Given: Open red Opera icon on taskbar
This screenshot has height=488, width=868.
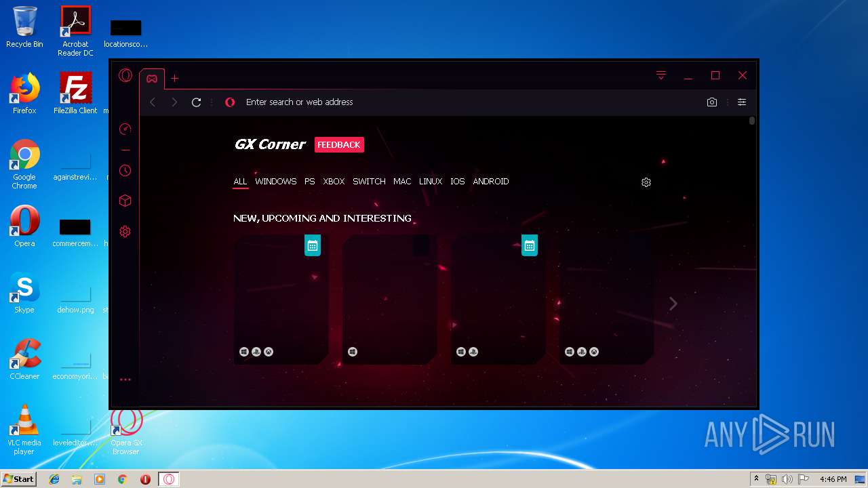Looking at the screenshot, I should point(145,479).
